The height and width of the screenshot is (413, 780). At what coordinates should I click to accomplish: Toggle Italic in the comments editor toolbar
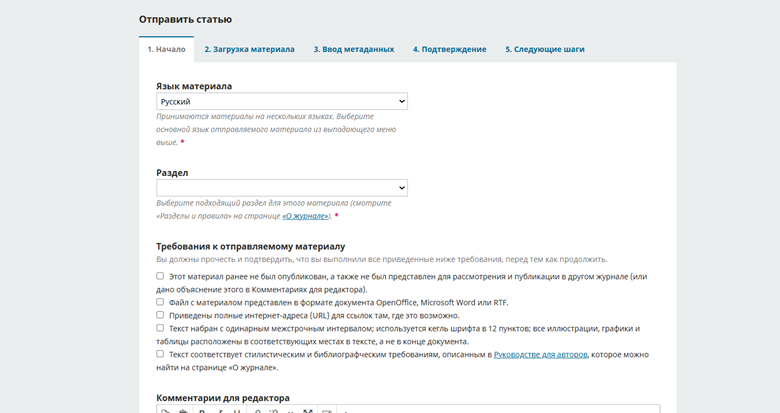221,411
